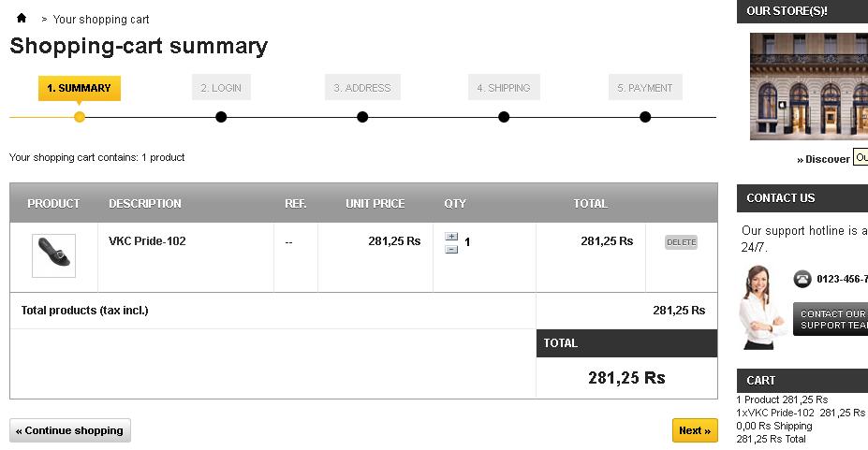Click the store building photo
Screen dimensions: 868x450
tap(809, 86)
